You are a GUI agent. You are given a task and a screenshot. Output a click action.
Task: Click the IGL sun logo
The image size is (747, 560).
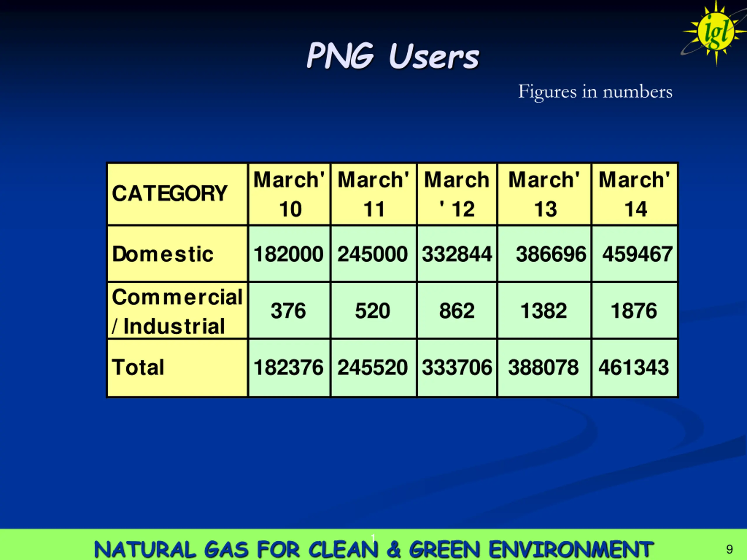[x=715, y=33]
